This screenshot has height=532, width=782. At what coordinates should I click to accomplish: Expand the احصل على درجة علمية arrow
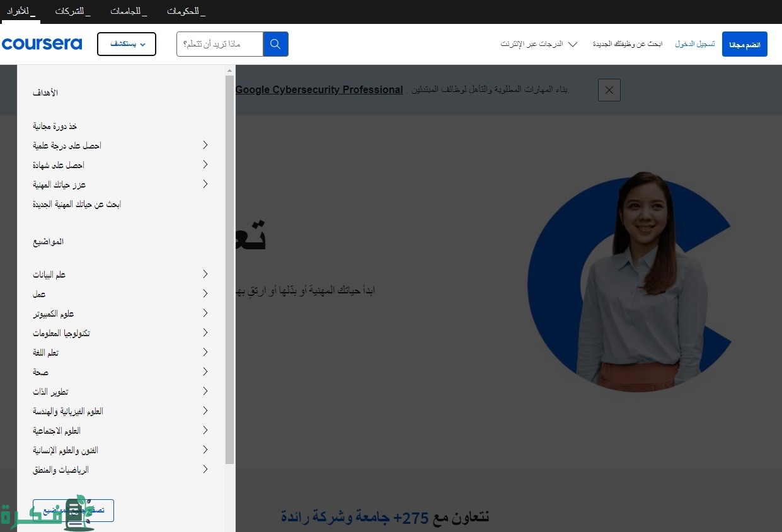(x=205, y=145)
